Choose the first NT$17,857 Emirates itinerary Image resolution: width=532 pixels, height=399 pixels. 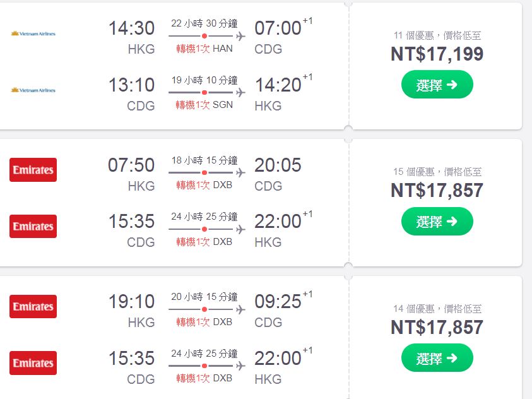[437, 221]
